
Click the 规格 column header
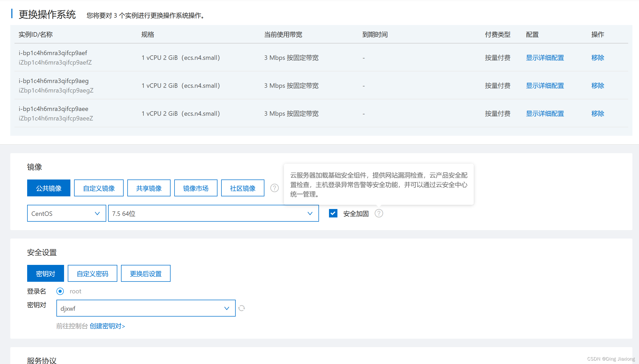click(x=148, y=35)
